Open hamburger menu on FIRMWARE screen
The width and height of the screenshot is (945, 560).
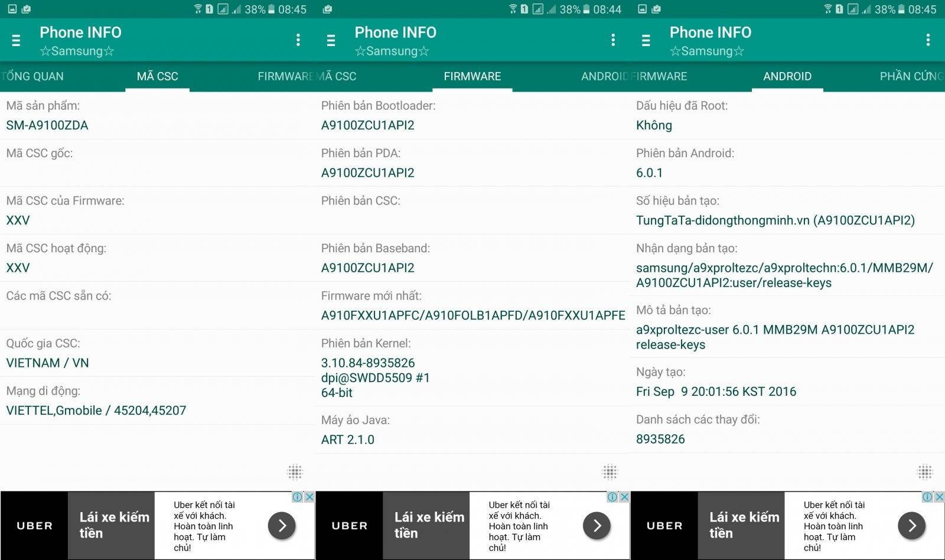(x=331, y=40)
